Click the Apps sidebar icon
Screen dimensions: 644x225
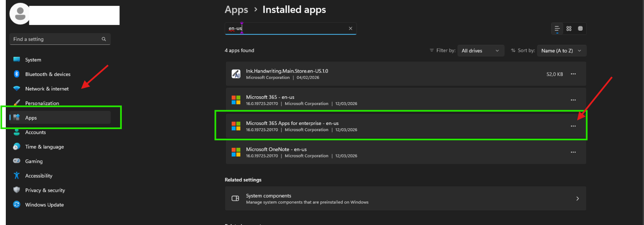point(17,117)
